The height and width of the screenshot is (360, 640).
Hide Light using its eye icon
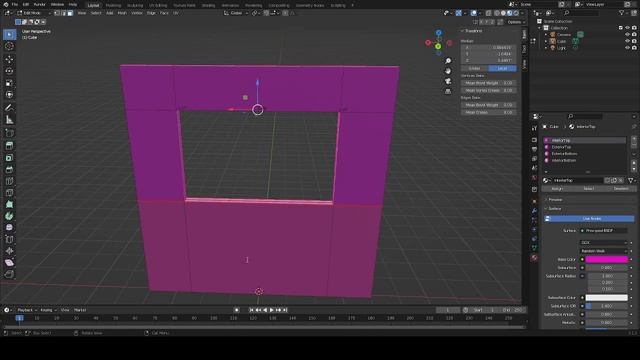[627, 48]
